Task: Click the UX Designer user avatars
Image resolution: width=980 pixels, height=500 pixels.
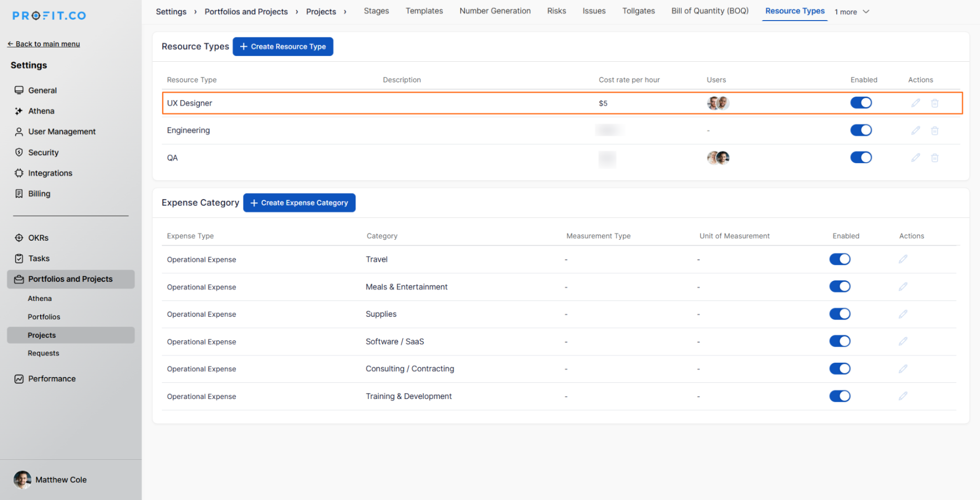Action: coord(718,103)
